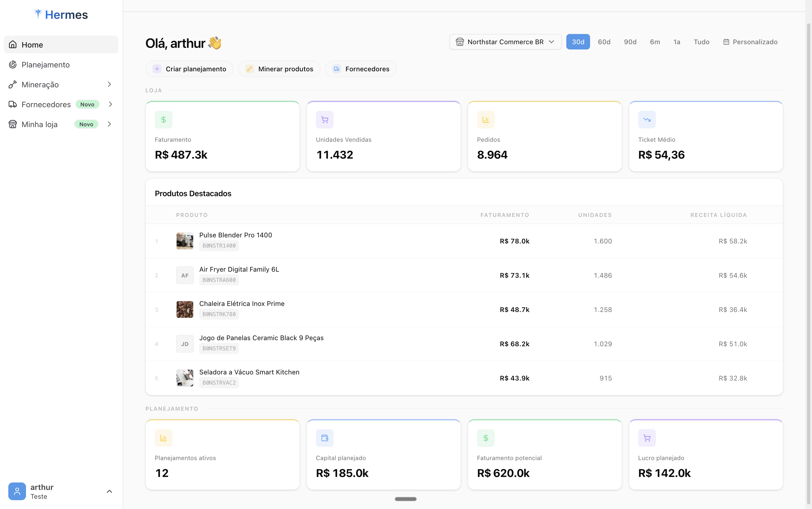Open the Northstar Commerce BR store selector
This screenshot has width=812, height=509.
(x=505, y=42)
